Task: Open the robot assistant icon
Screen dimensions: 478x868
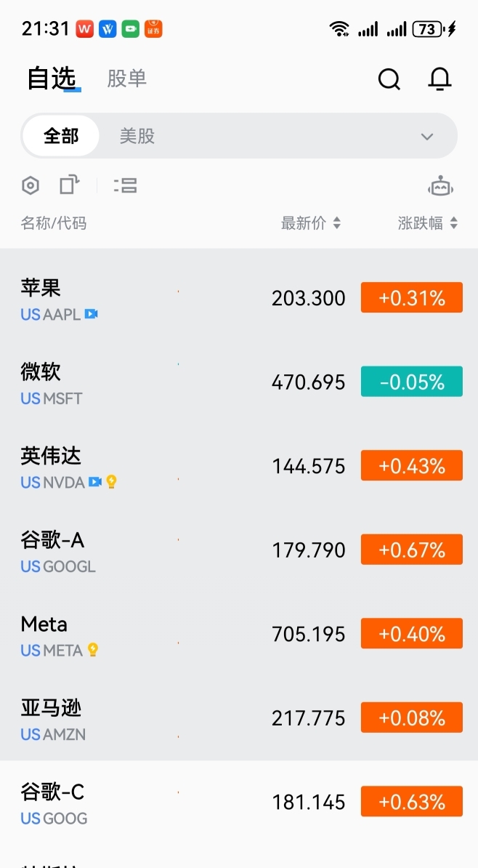Action: (x=440, y=187)
